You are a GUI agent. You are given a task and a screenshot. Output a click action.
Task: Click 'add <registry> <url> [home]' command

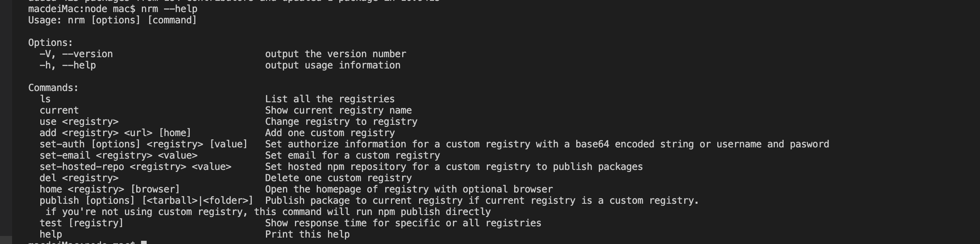pyautogui.click(x=115, y=133)
